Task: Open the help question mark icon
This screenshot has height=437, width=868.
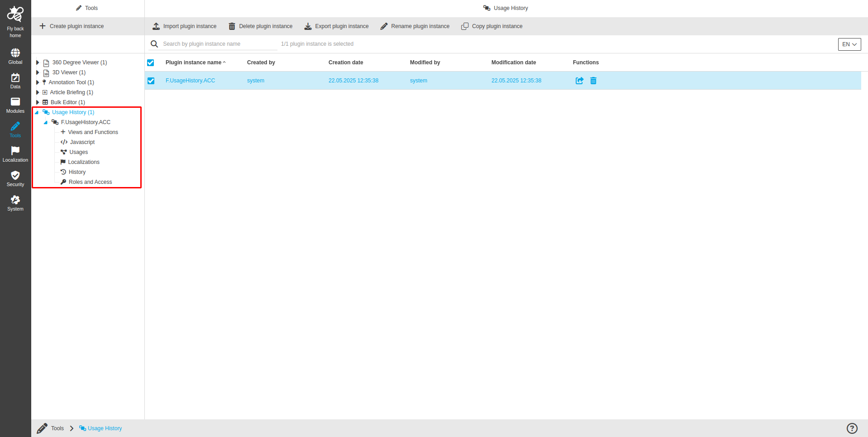Action: click(852, 428)
